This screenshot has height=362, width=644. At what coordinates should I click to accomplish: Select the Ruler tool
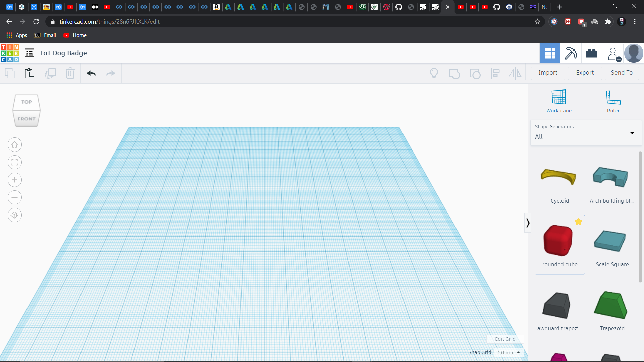612,101
